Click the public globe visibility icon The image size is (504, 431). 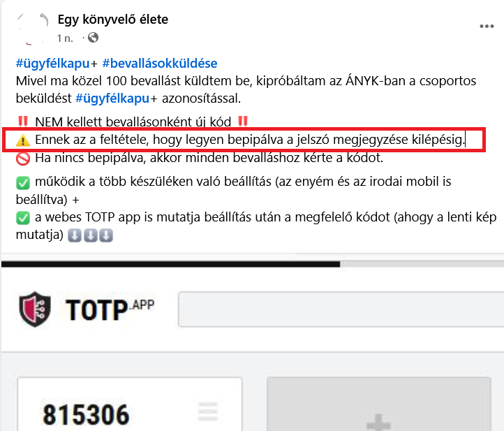(93, 38)
